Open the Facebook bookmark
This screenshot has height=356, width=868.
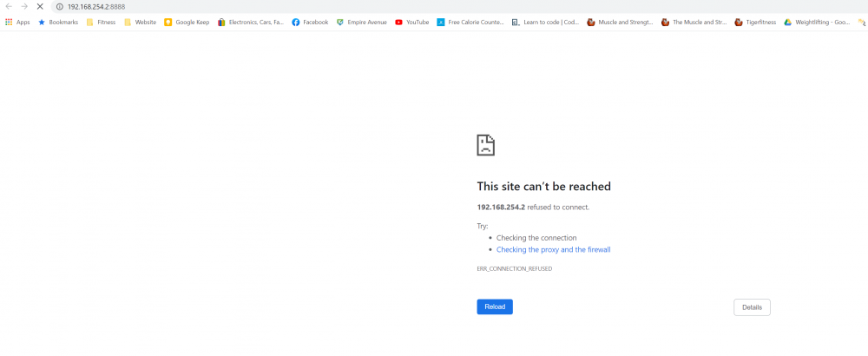point(310,23)
